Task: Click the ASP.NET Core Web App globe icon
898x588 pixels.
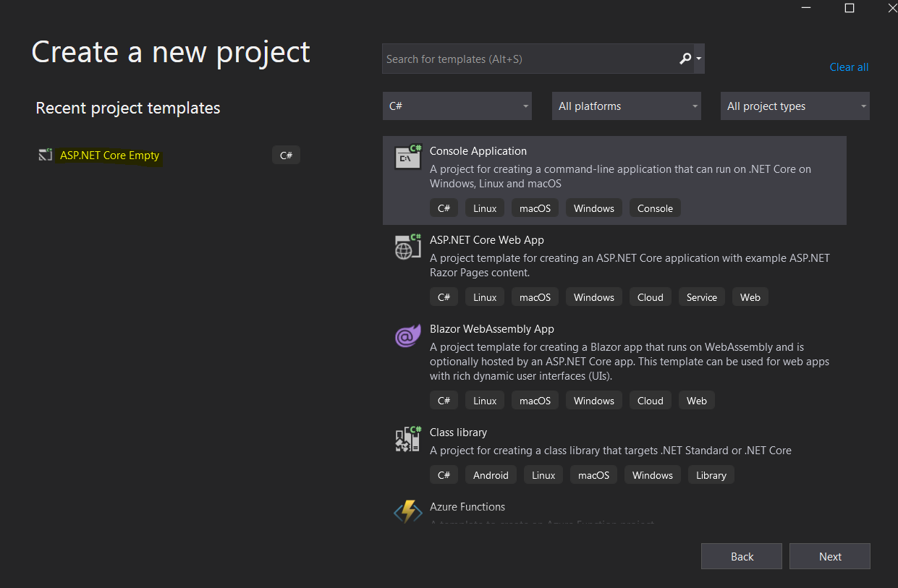Action: pyautogui.click(x=408, y=246)
